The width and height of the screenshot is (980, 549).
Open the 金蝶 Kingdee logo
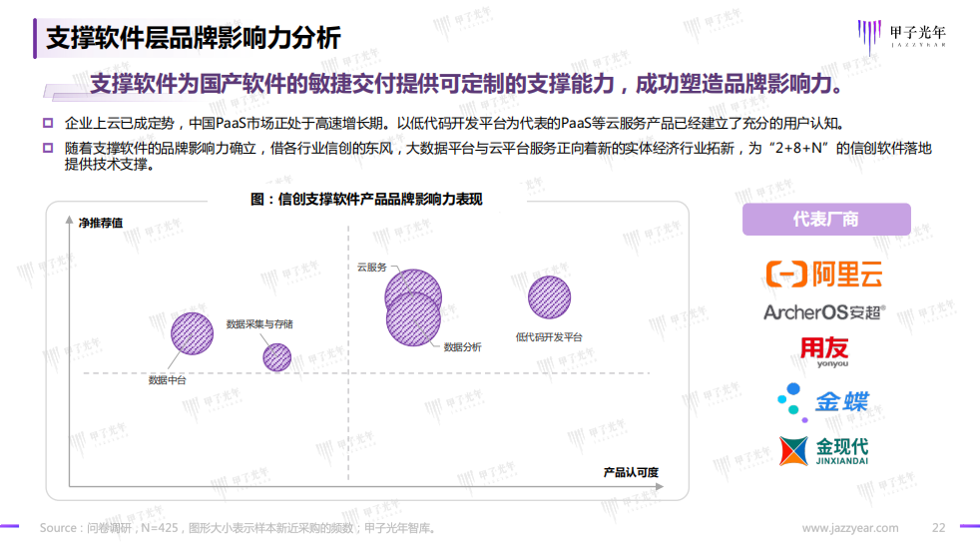point(824,401)
